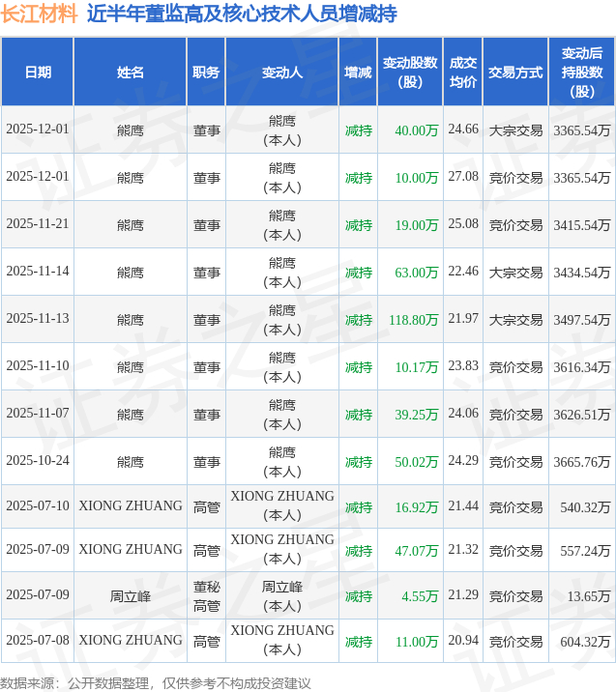Select the 10.00万 share change cell

click(410, 178)
